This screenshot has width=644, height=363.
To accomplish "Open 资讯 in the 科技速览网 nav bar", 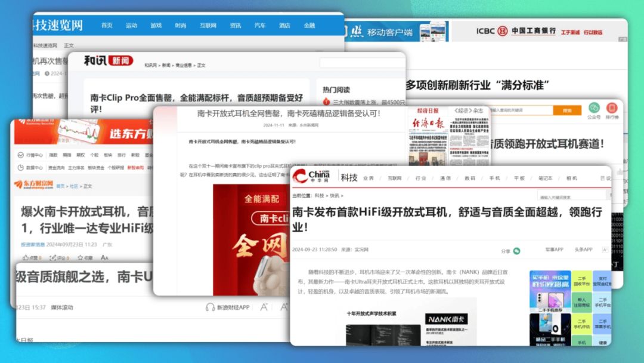I will (236, 26).
